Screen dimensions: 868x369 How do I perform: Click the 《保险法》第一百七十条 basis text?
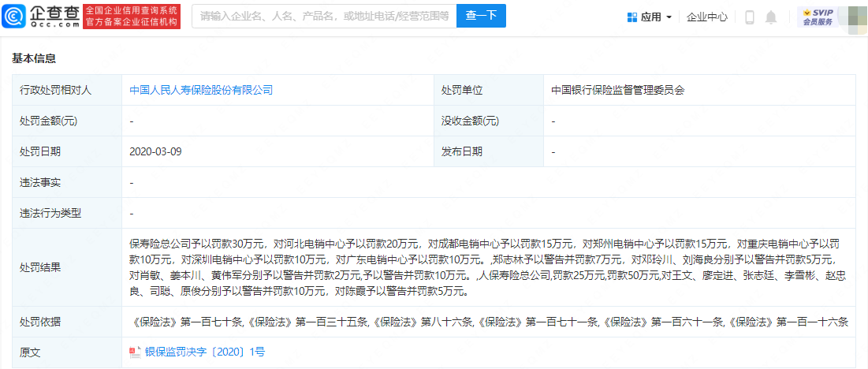(x=188, y=322)
